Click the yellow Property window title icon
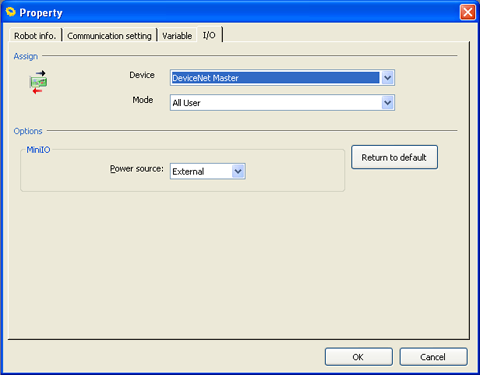480x375 pixels. click(11, 12)
